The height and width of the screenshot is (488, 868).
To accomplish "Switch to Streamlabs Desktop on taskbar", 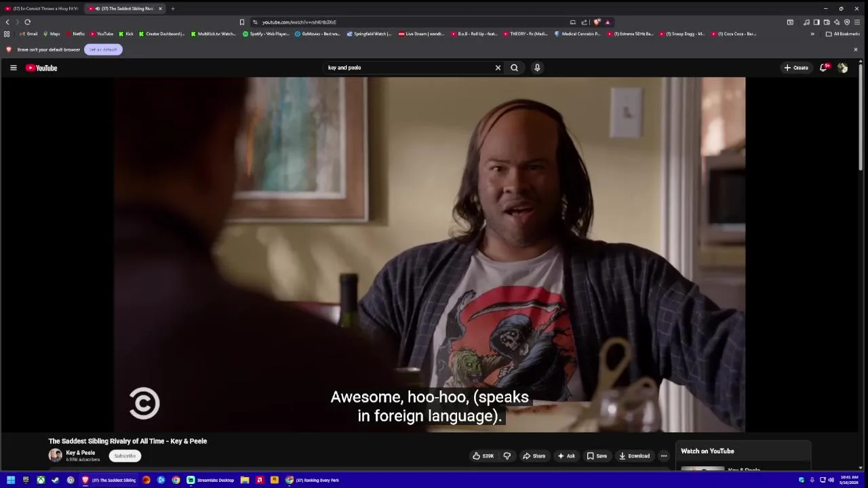I will coord(211,480).
